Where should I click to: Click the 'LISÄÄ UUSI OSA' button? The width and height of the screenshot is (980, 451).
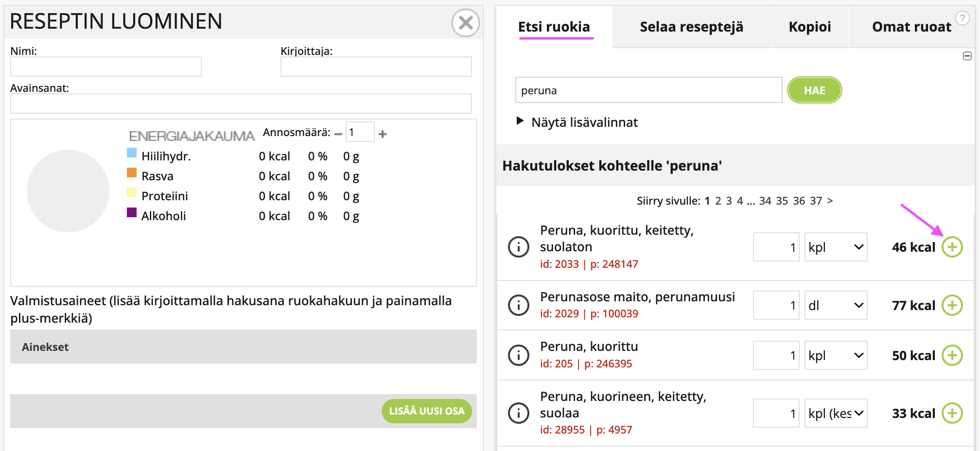pyautogui.click(x=427, y=411)
